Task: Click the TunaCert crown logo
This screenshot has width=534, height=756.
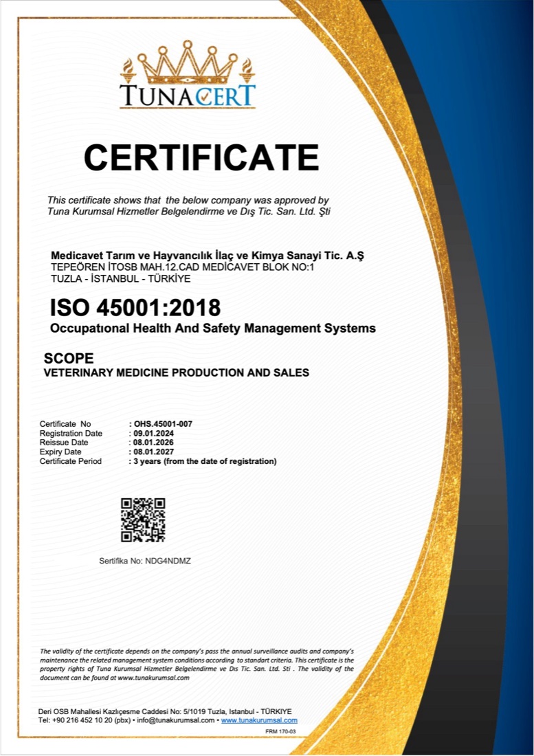Action: [x=188, y=74]
